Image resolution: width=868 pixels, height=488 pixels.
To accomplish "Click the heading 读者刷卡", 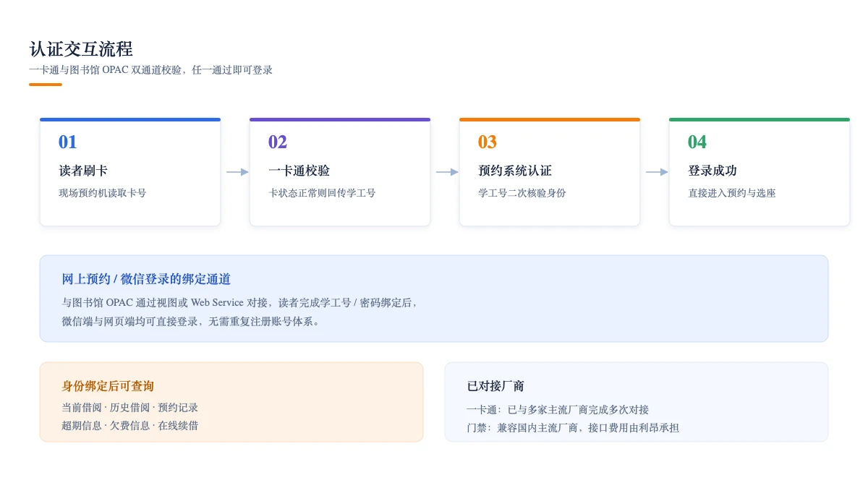I will pyautogui.click(x=83, y=171).
